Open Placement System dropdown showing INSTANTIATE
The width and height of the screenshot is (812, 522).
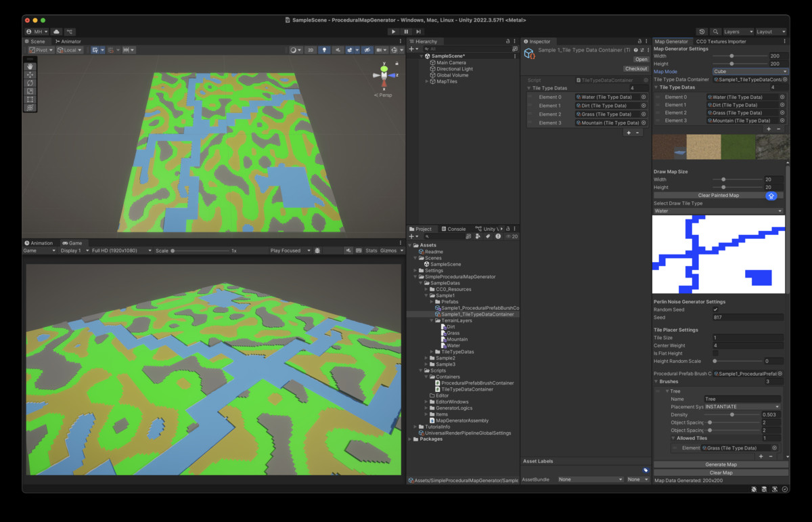click(742, 407)
